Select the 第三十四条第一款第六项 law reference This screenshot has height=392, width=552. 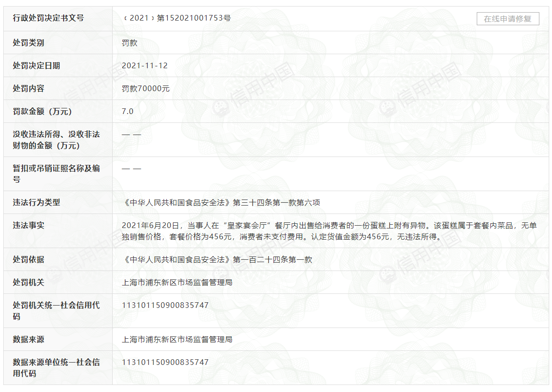(276, 202)
